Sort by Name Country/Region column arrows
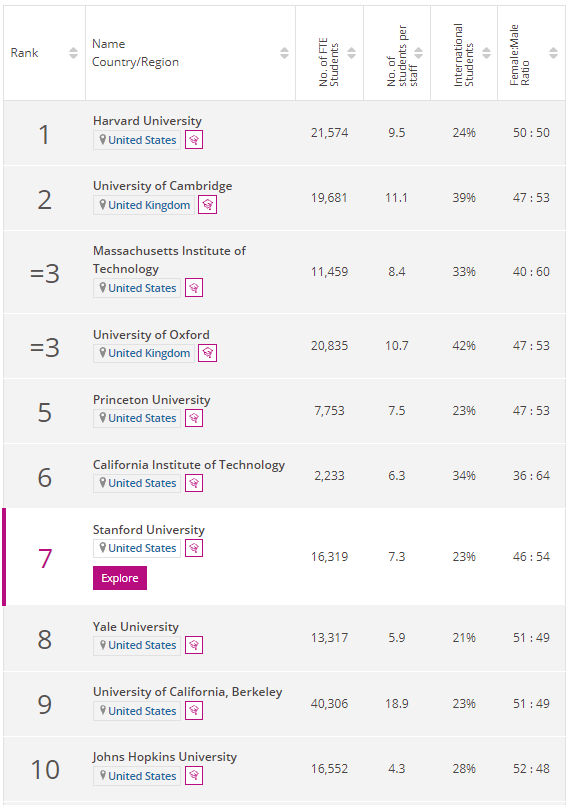Screen dimensions: 570x805 [x=284, y=53]
